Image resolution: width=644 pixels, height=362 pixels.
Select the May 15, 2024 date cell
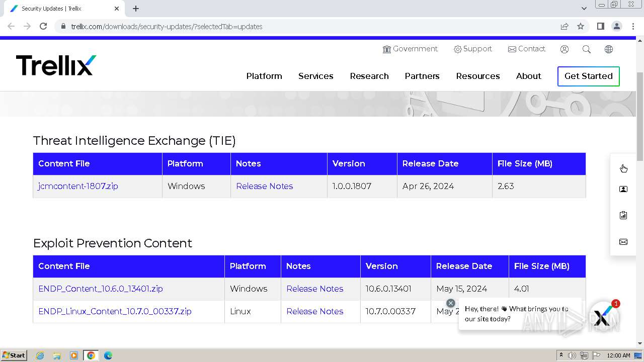470,289
